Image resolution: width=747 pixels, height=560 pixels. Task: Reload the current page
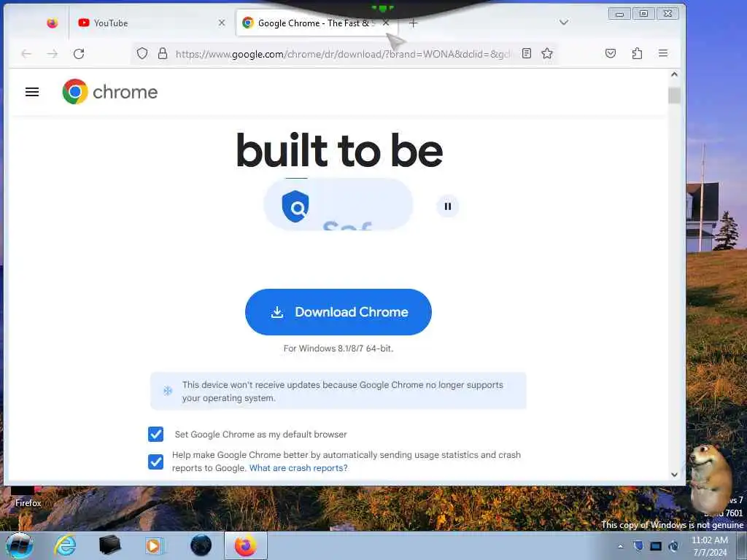[x=79, y=54]
